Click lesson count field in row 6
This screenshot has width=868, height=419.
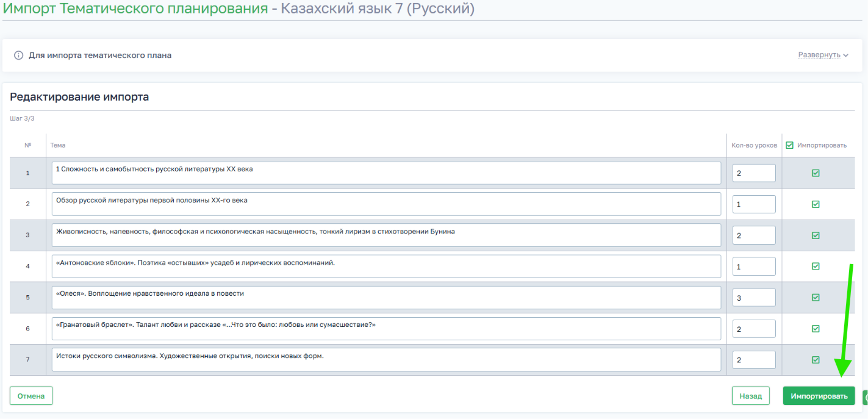pyautogui.click(x=754, y=329)
